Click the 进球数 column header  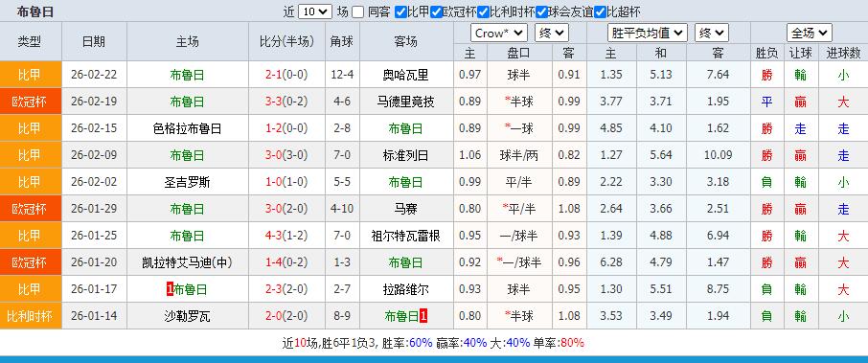click(843, 53)
